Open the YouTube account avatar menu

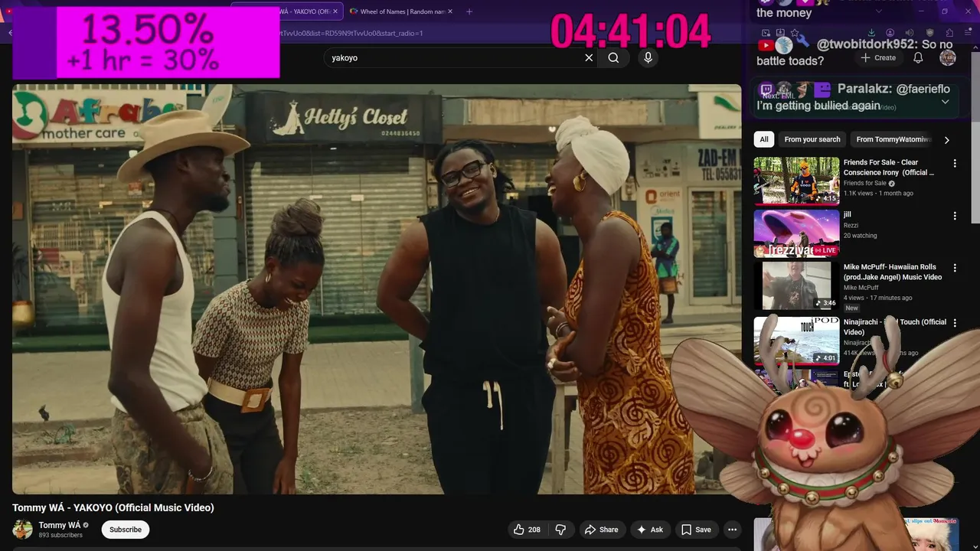coord(948,57)
